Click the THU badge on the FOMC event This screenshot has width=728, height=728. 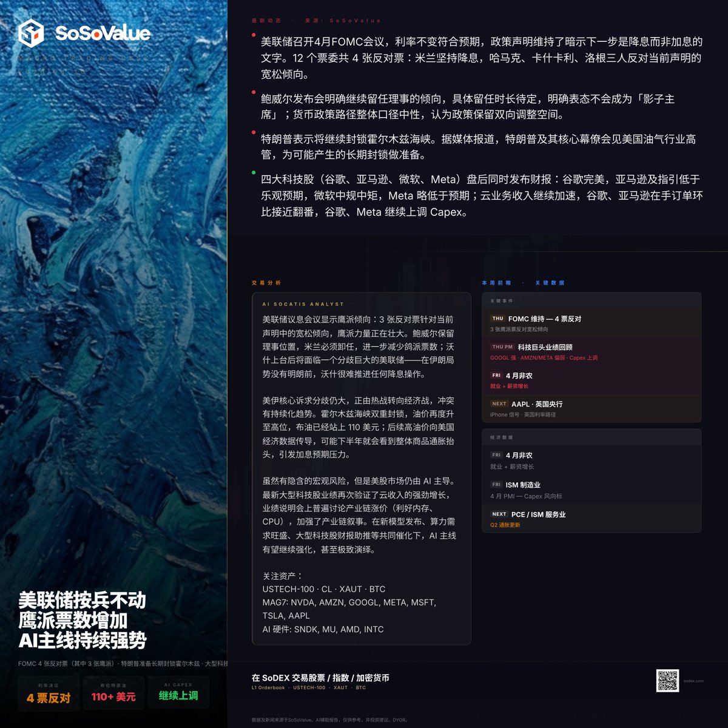pyautogui.click(x=497, y=318)
